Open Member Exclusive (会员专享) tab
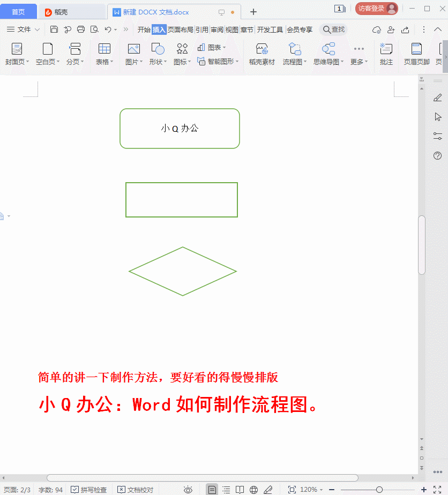 click(300, 29)
